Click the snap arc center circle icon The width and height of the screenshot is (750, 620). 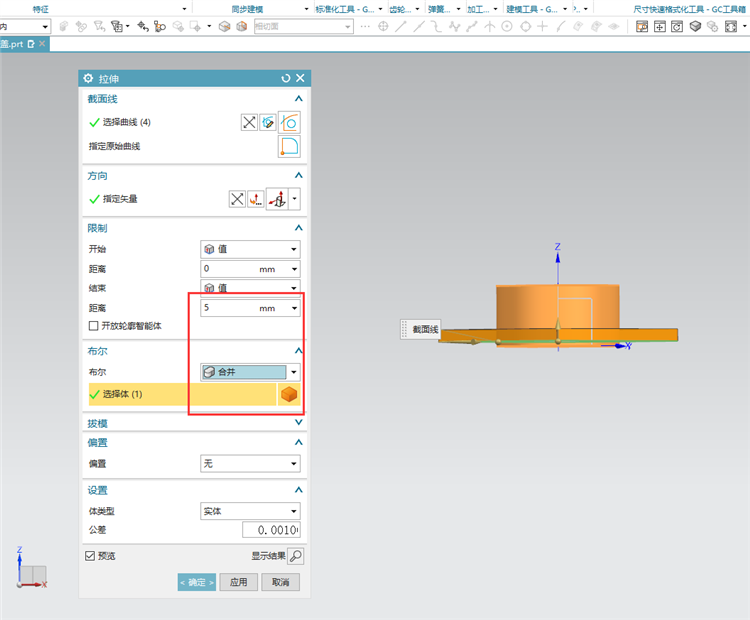(x=507, y=26)
